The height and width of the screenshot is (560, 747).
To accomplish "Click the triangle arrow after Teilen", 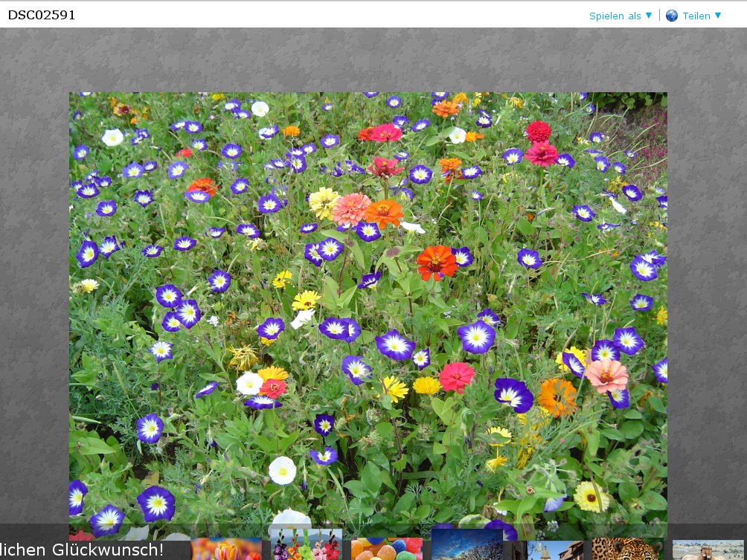I will [718, 16].
